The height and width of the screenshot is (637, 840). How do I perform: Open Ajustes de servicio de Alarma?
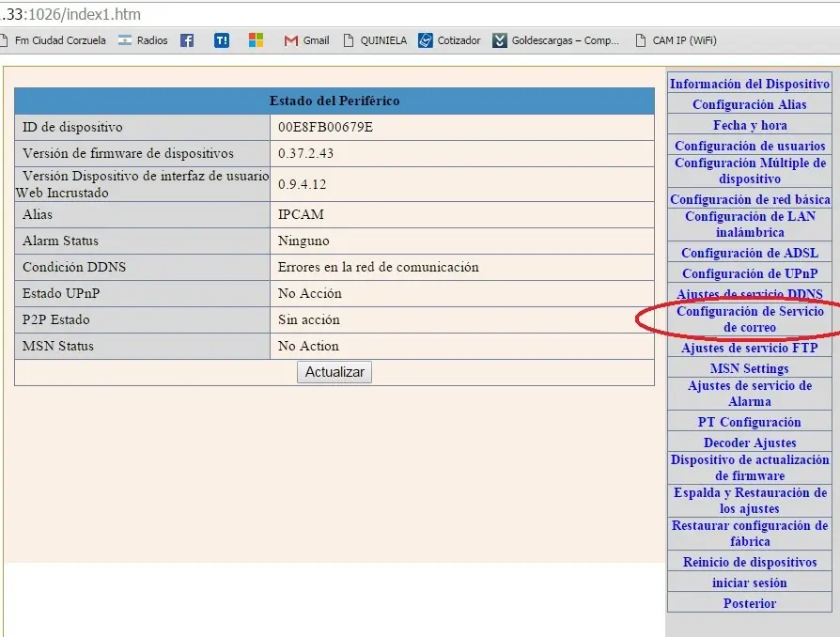(750, 394)
